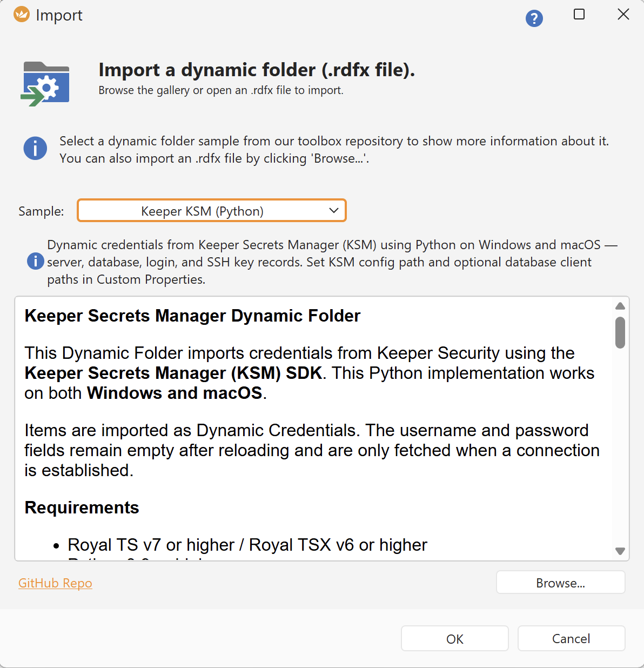
Task: Expand the Sample list using chevron arrow
Action: [334, 211]
